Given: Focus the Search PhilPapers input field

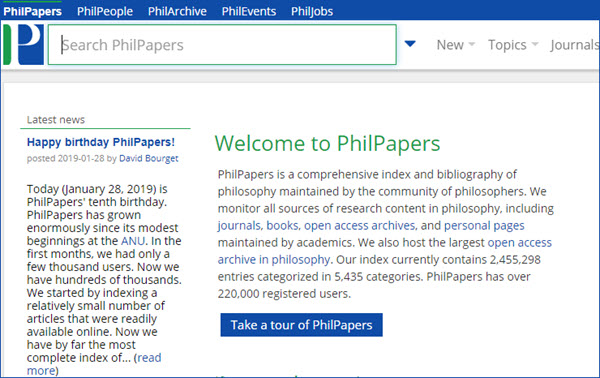Looking at the screenshot, I should 222,45.
